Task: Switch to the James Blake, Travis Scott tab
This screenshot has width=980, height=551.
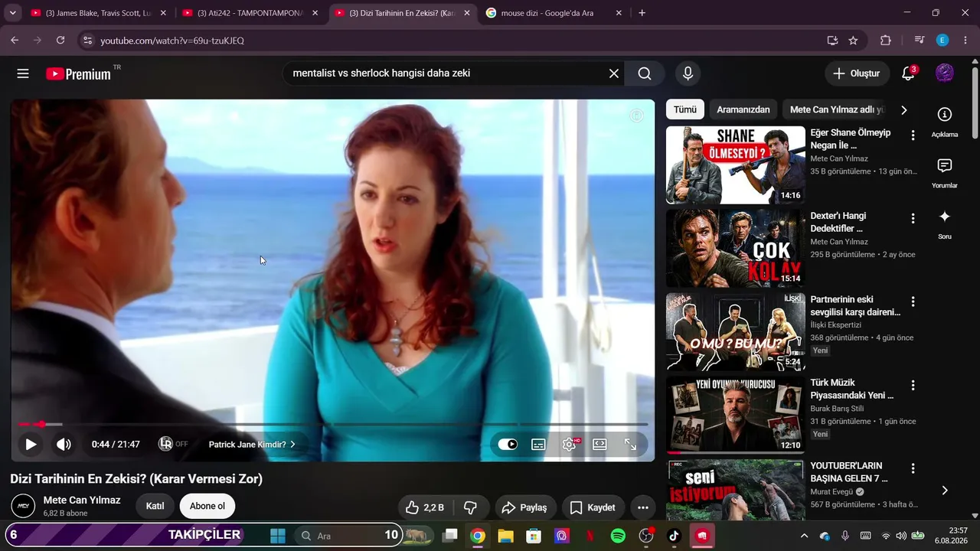Action: [x=99, y=13]
